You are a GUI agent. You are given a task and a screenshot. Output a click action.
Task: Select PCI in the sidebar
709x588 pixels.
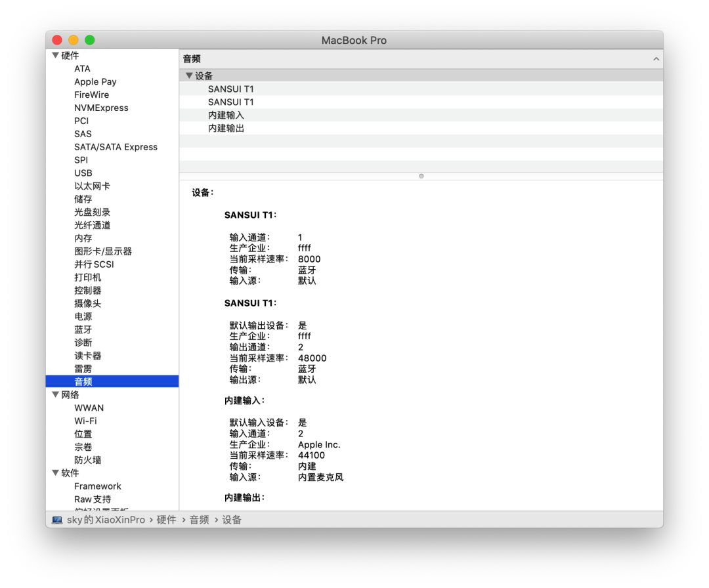pyautogui.click(x=81, y=121)
